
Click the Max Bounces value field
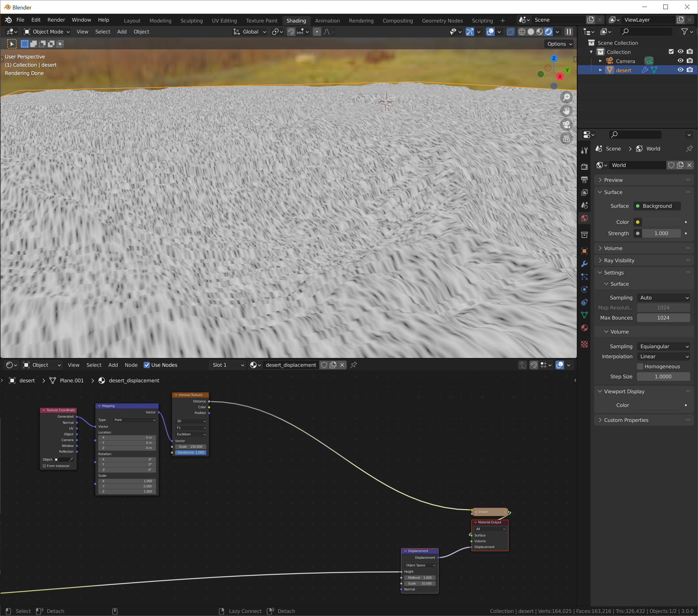[663, 318]
